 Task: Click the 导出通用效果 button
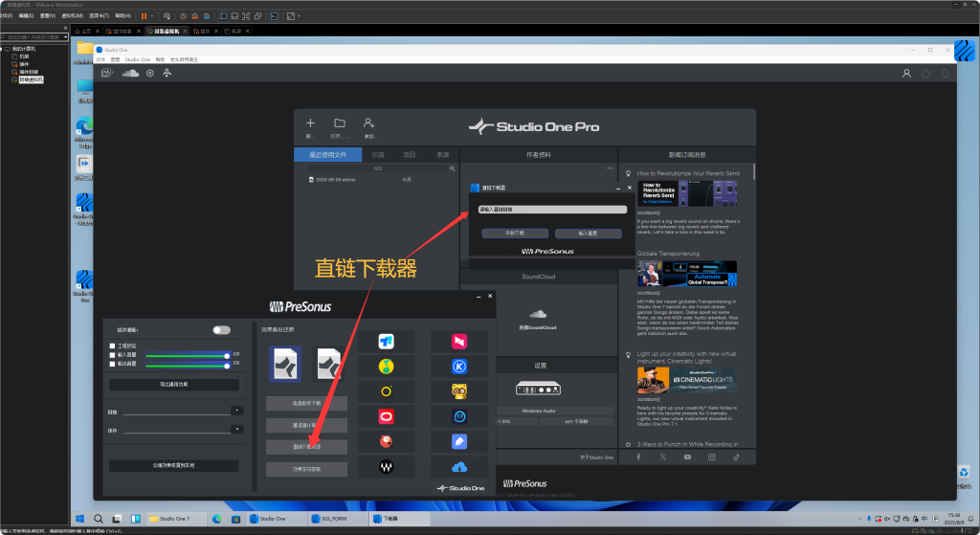pyautogui.click(x=174, y=385)
